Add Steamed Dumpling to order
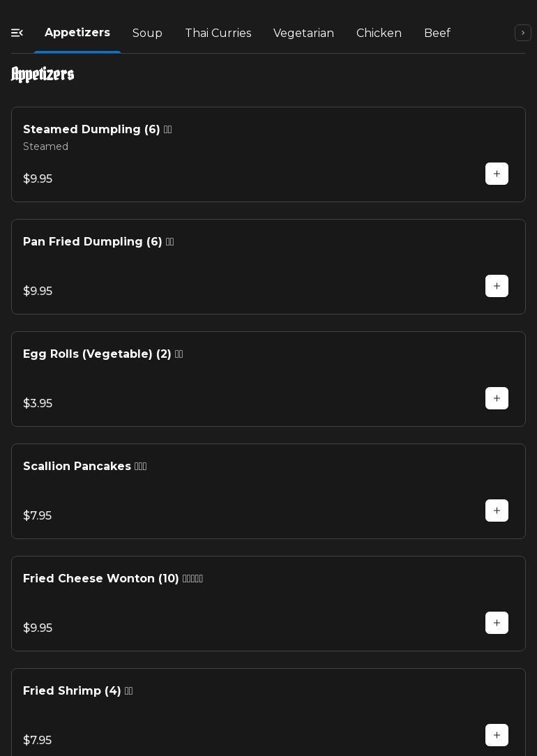537x756 pixels. [x=497, y=174]
